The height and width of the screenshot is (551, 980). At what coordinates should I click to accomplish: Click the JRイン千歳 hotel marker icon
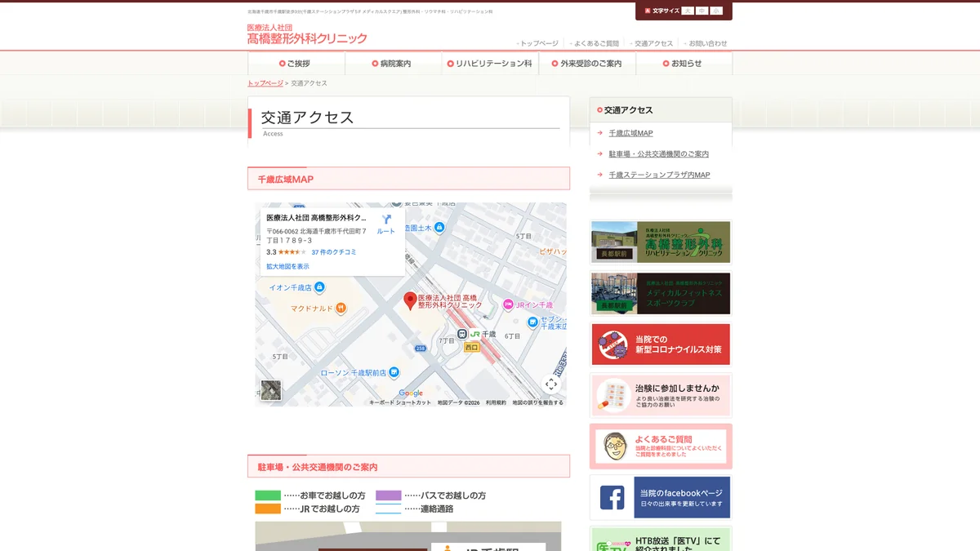coord(508,304)
